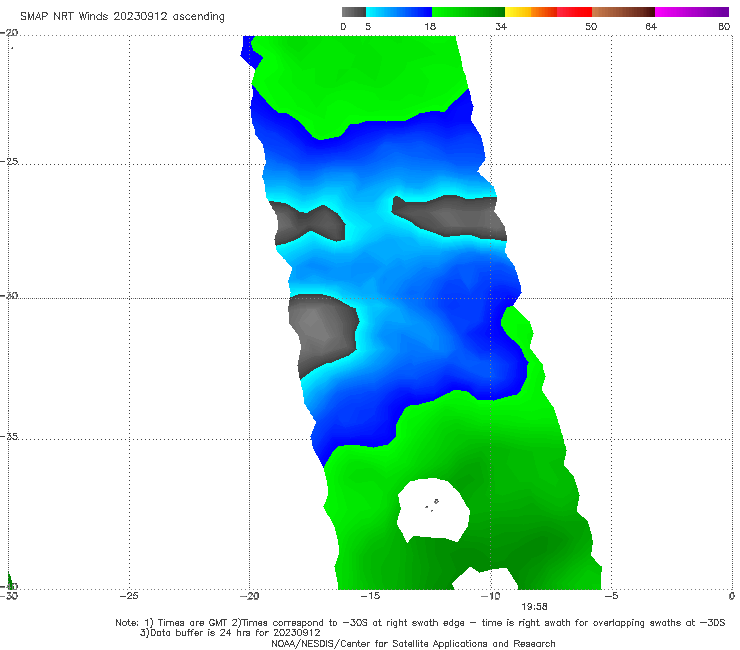Click the '34' label under the color bar

(501, 26)
